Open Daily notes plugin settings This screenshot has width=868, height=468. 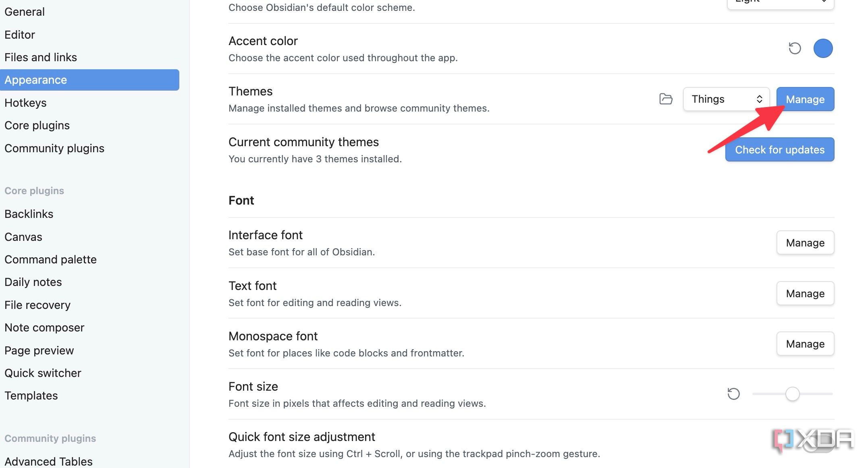33,282
